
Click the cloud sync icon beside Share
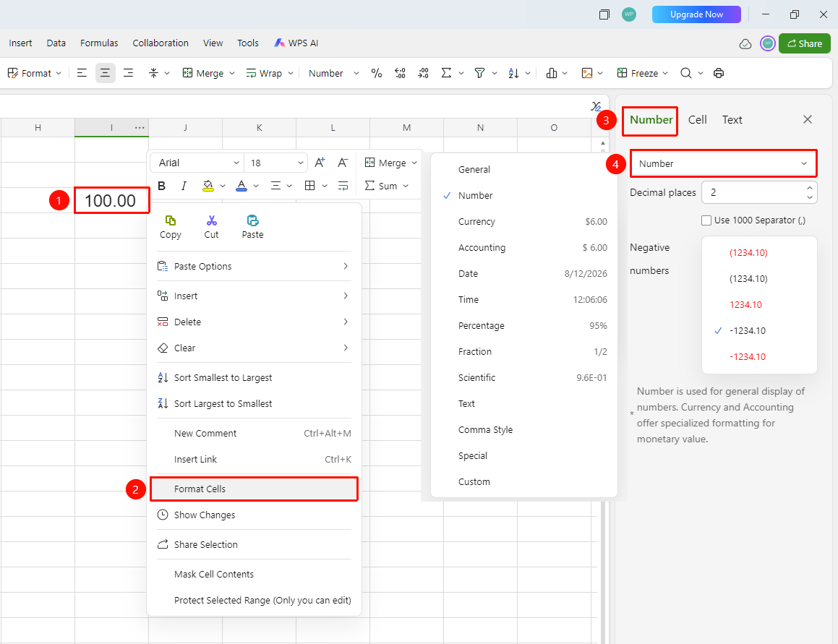coord(745,44)
